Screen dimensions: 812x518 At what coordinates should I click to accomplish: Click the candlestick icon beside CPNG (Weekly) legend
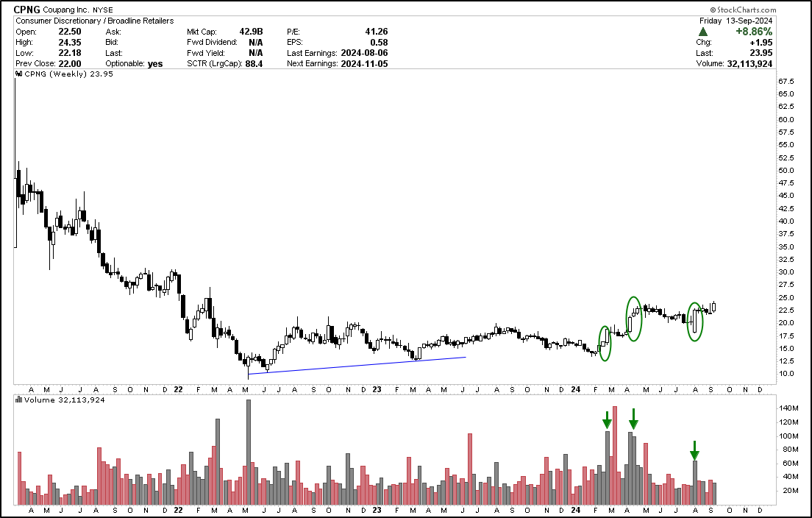[18, 74]
